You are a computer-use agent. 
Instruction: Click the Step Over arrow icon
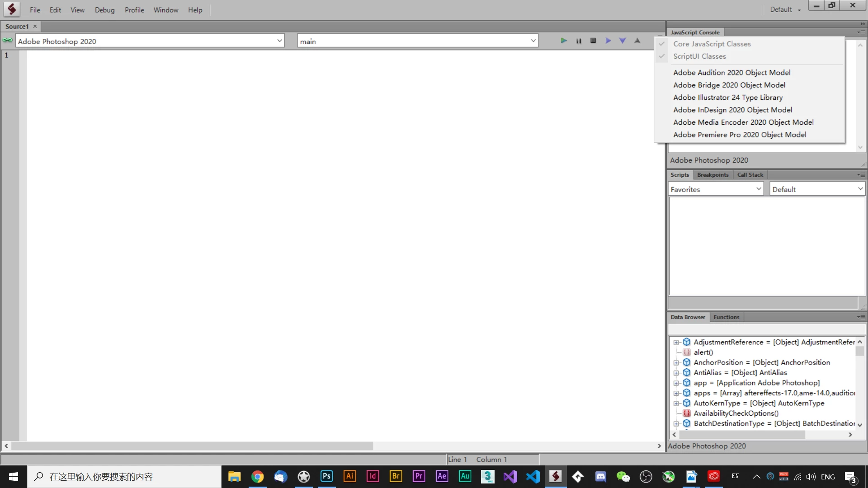click(x=608, y=41)
